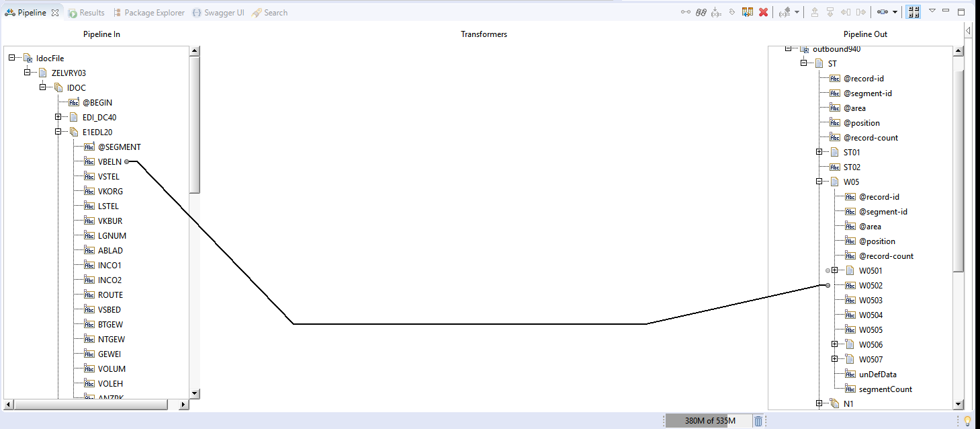Collapse the E1EDL20 node
Image resolution: width=980 pixels, height=429 pixels.
pos(58,132)
